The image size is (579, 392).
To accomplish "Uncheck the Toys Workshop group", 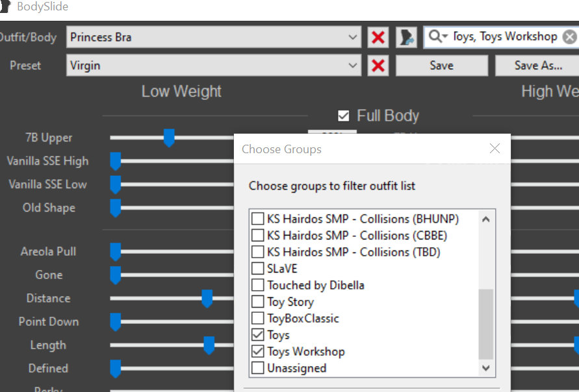I will point(258,351).
